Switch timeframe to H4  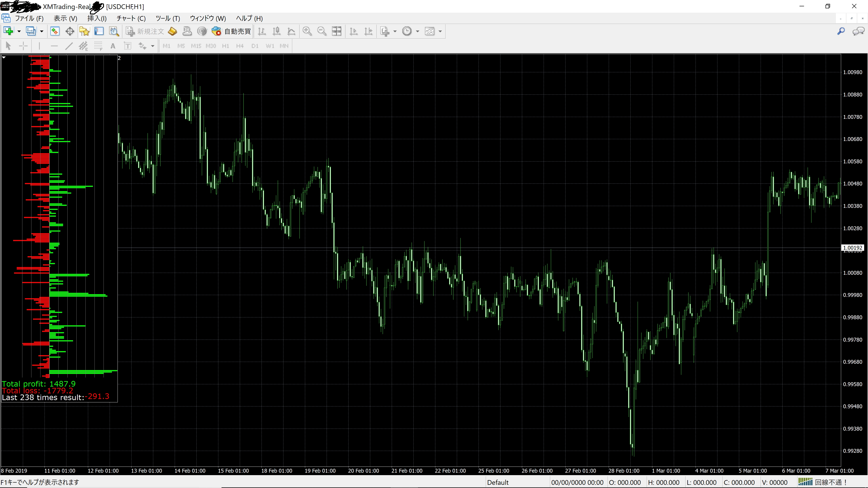[240, 46]
